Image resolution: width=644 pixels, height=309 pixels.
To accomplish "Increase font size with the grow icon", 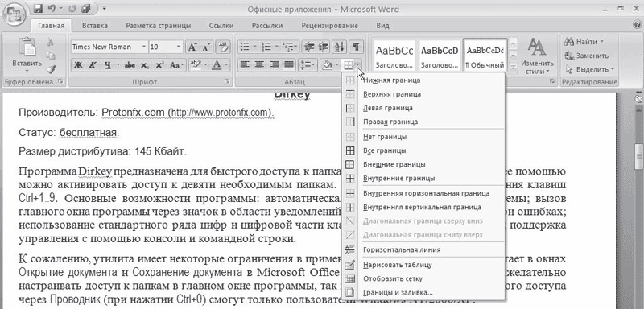I will 192,47.
